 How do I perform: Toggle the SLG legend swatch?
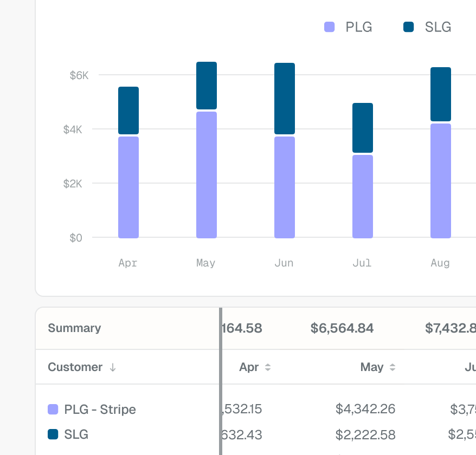click(409, 27)
